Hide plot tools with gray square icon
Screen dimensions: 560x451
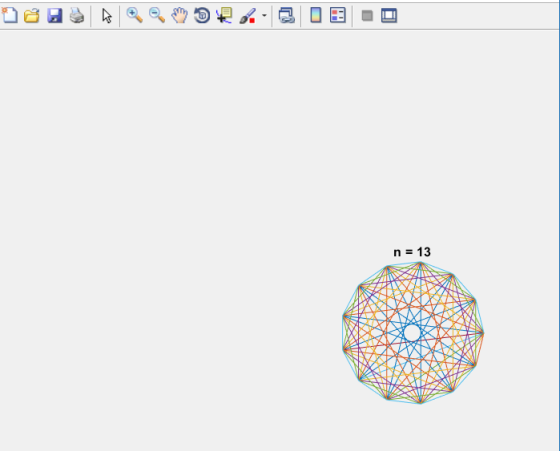[367, 16]
